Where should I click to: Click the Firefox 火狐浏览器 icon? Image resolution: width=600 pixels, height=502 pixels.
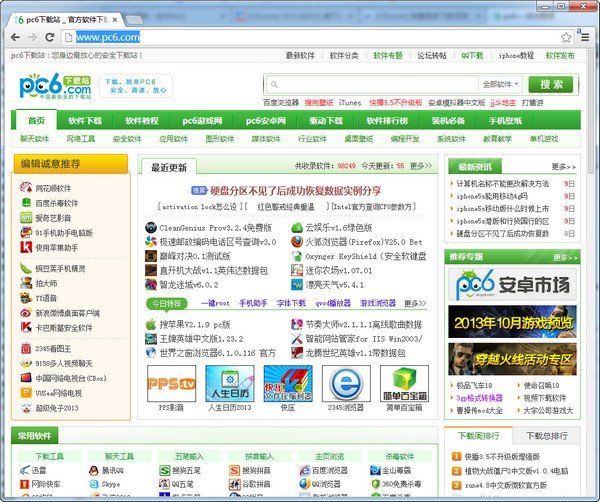click(x=297, y=242)
